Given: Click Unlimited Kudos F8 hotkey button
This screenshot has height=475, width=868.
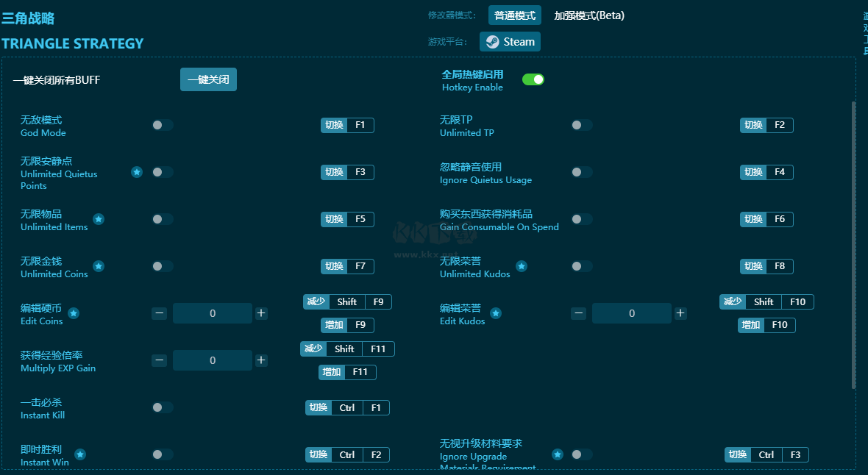Looking at the screenshot, I should click(766, 266).
